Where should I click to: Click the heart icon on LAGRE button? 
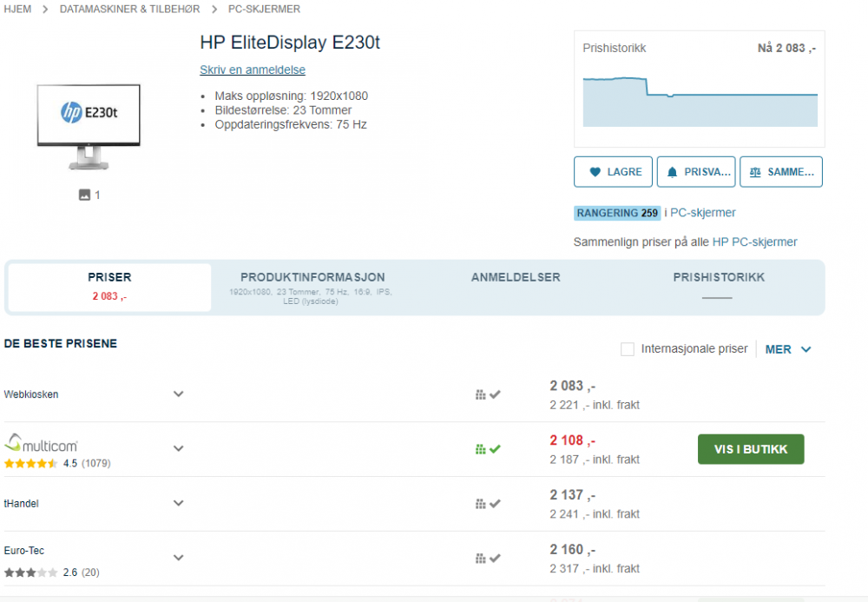pyautogui.click(x=595, y=172)
